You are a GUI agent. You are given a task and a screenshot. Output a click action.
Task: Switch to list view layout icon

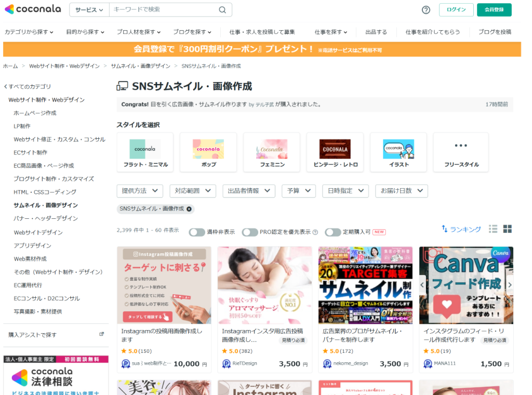click(x=493, y=229)
